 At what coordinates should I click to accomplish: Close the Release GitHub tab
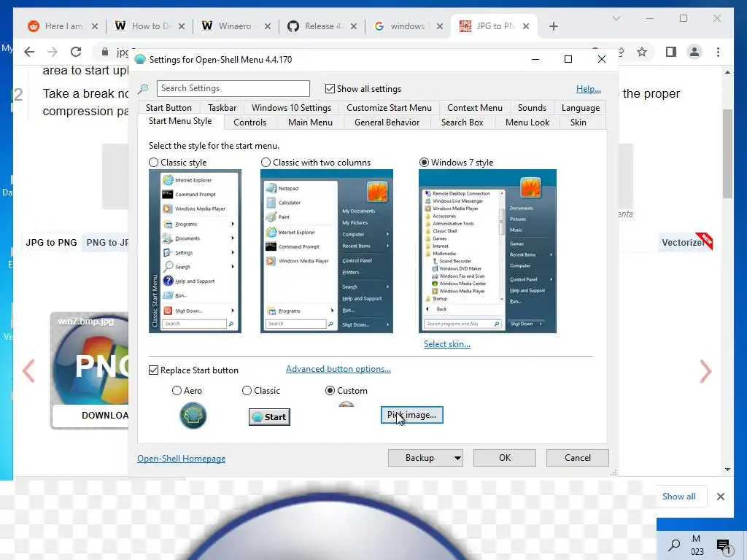point(354,26)
